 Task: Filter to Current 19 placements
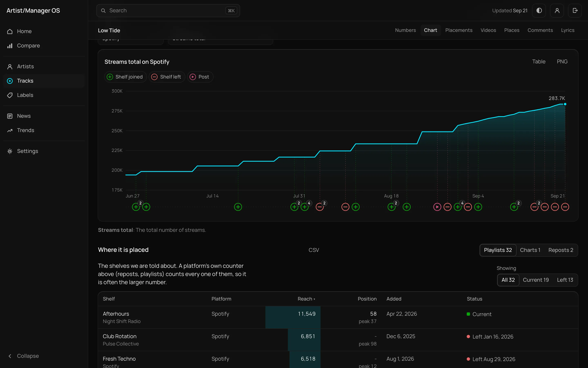click(x=536, y=280)
